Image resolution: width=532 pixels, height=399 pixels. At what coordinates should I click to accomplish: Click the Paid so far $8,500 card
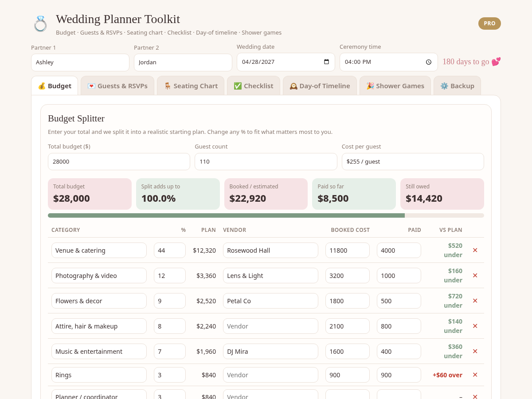(x=354, y=194)
